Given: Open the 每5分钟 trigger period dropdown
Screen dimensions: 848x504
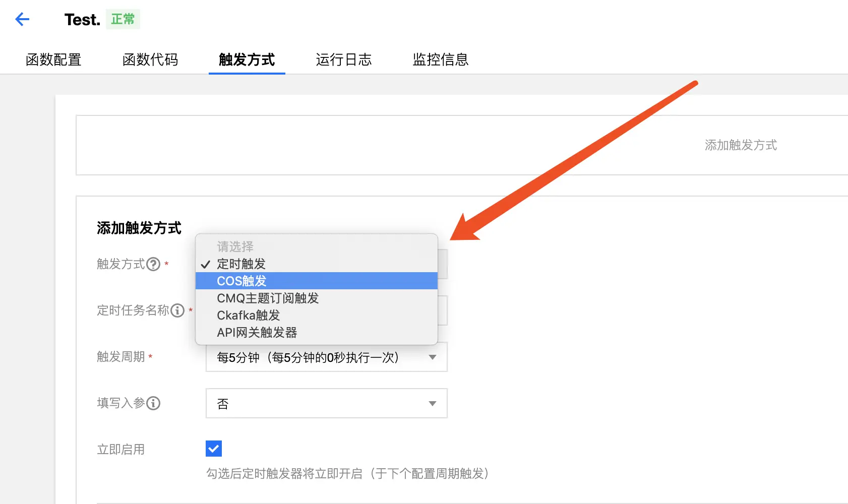Looking at the screenshot, I should (326, 357).
